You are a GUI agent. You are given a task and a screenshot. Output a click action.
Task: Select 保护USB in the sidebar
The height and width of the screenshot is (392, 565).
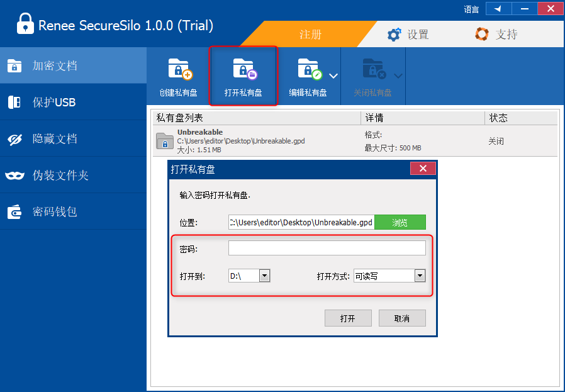point(73,103)
